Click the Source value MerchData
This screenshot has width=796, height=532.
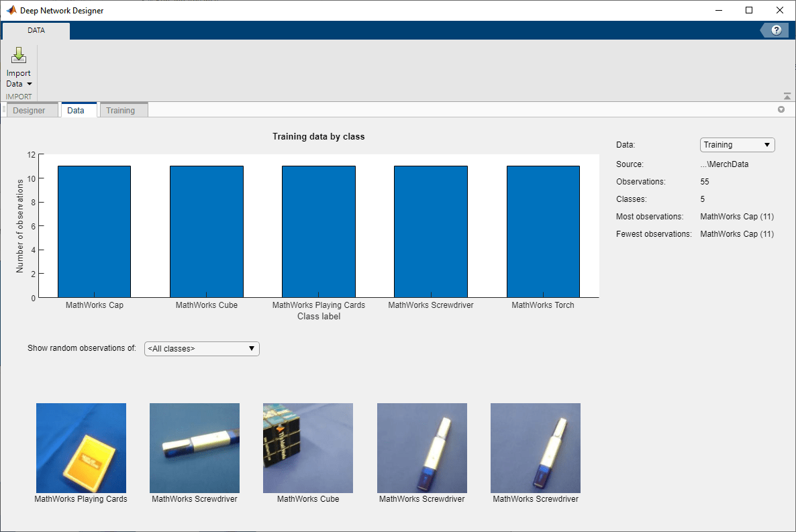coord(724,164)
